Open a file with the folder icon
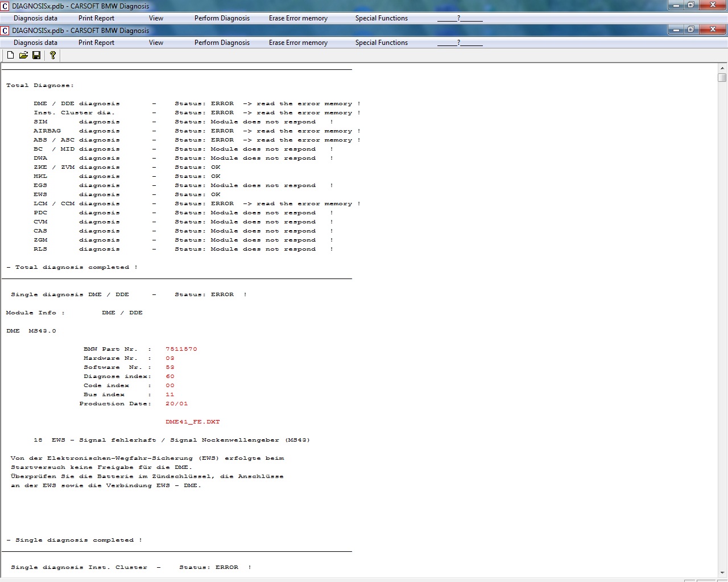This screenshot has height=582, width=728. [x=23, y=55]
